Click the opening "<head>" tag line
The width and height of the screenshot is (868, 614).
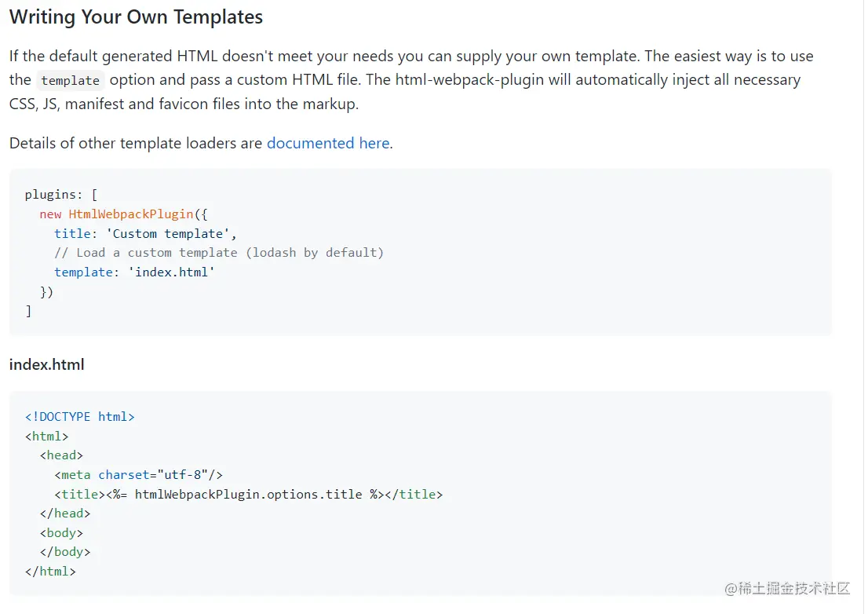61,455
